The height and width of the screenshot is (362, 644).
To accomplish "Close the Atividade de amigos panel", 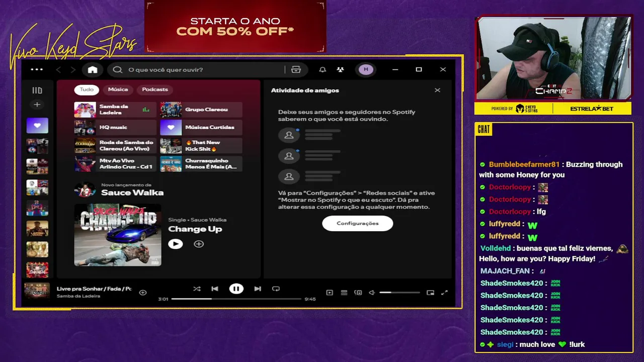I will tap(437, 90).
